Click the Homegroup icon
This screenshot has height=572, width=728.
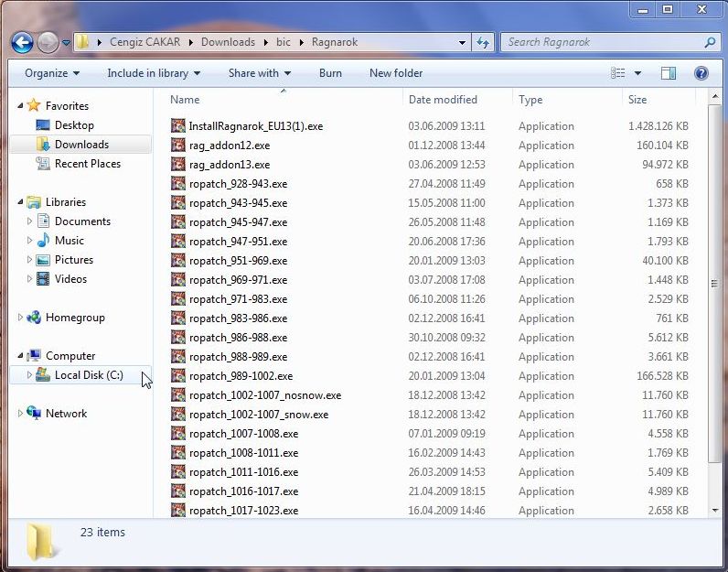pyautogui.click(x=34, y=318)
